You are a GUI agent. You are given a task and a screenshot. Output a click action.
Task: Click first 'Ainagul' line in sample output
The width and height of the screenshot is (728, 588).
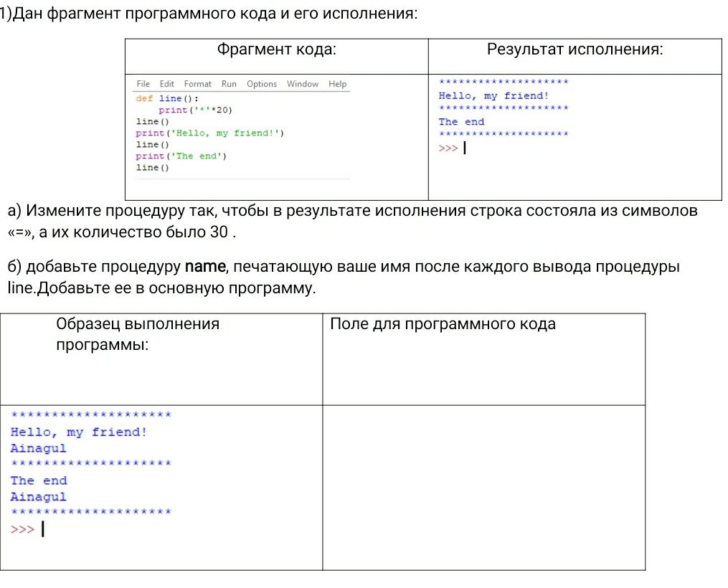click(x=39, y=448)
